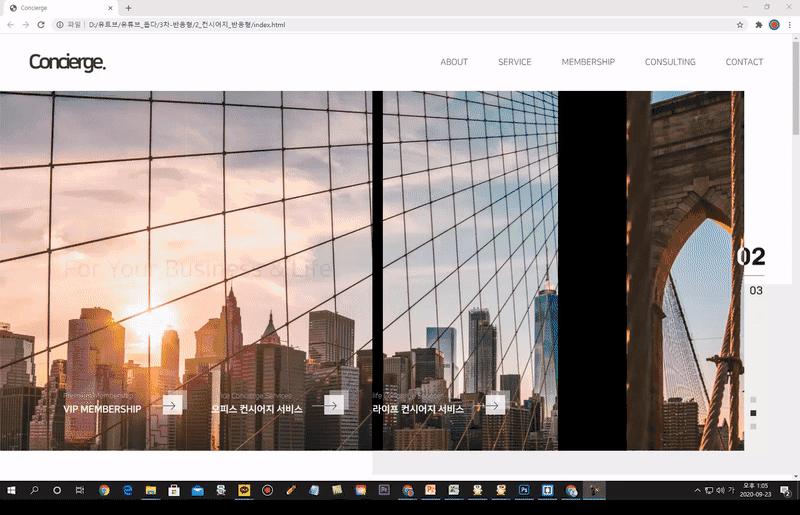
Task: Open Windows taskbar search
Action: 34,491
